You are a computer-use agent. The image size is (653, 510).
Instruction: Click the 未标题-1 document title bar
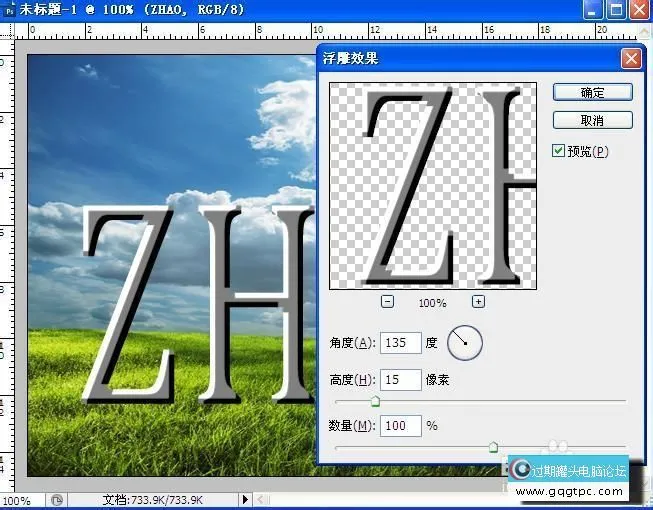pos(292,10)
